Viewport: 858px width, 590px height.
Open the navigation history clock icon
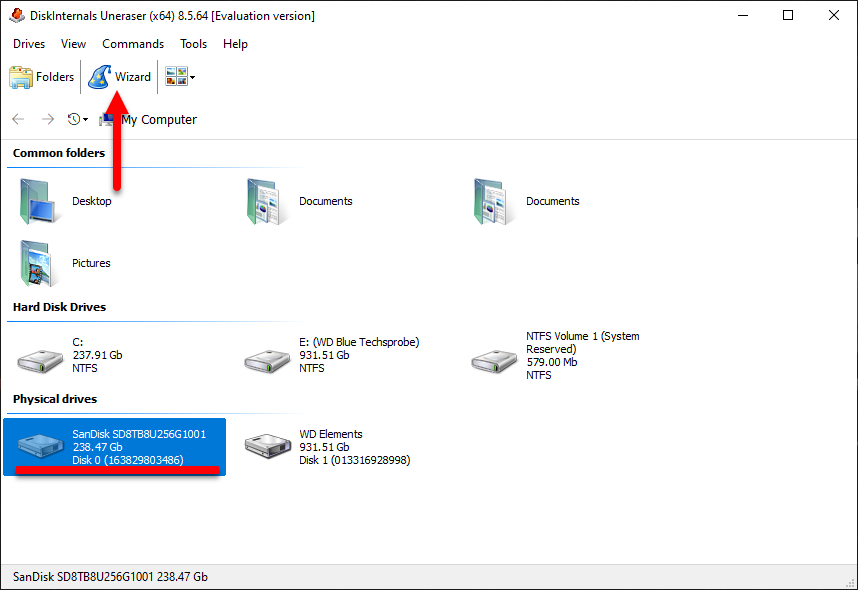(x=74, y=119)
